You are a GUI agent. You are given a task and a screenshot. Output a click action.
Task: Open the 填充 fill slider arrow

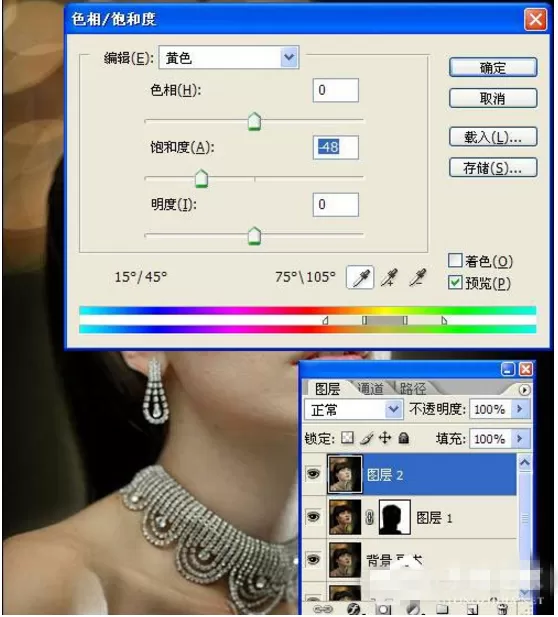click(519, 438)
